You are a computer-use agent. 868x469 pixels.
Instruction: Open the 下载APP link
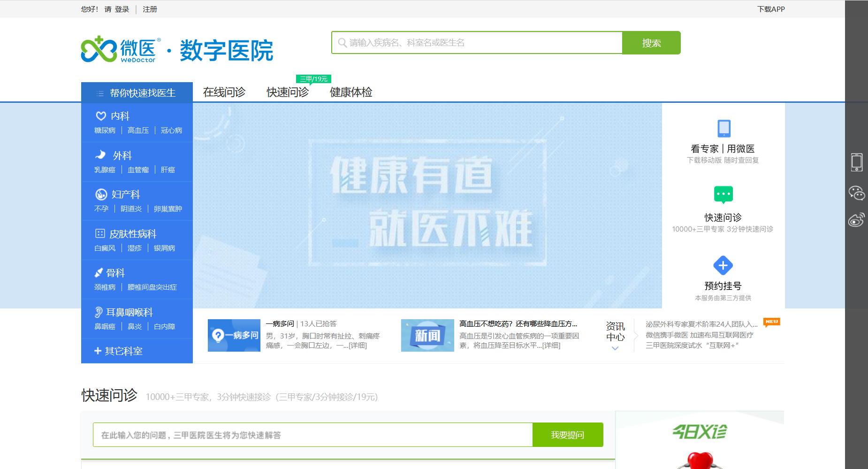coord(770,9)
